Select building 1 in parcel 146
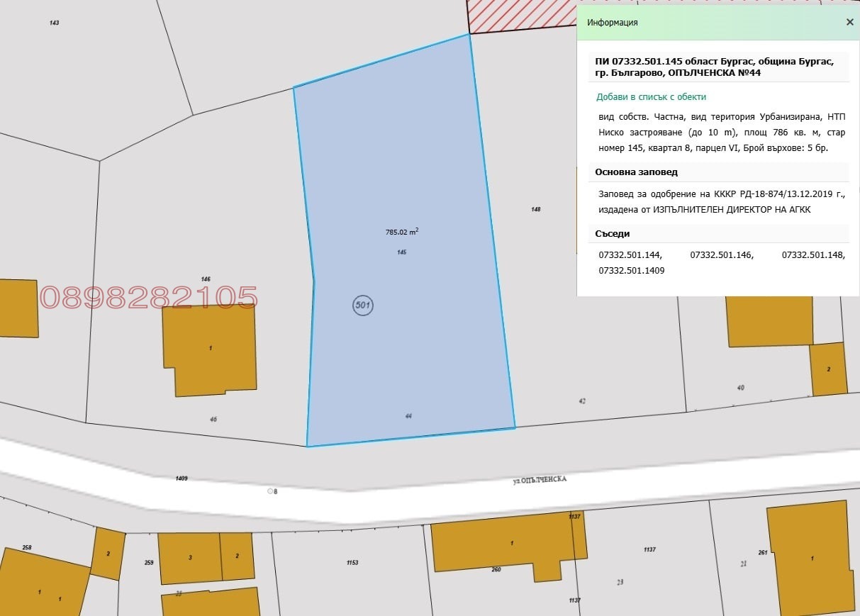860x616 pixels. [210, 351]
